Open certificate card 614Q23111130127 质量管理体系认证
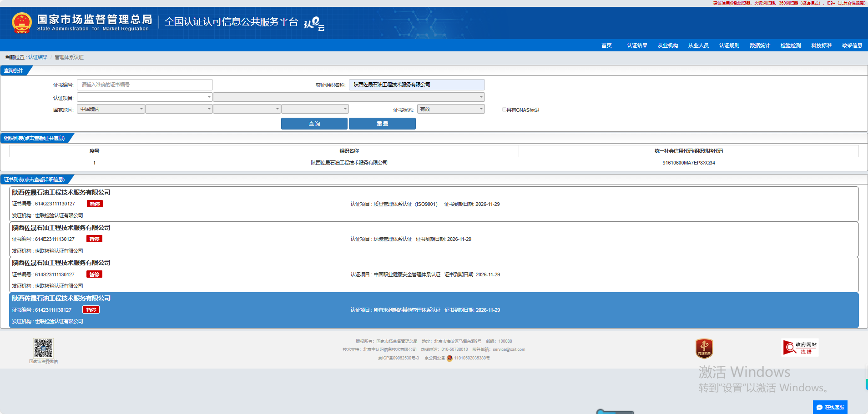Screen dimensions: 868x414 coord(434,204)
